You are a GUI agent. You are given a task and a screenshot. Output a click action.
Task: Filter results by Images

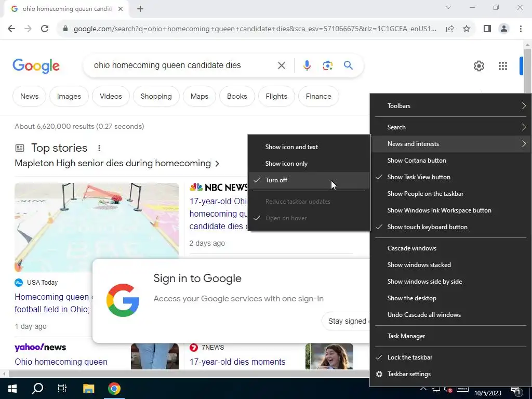point(69,96)
